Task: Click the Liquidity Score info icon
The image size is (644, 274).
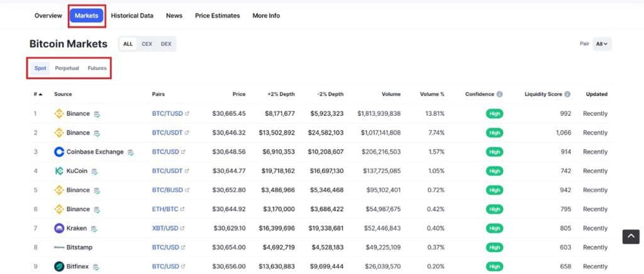Action: pyautogui.click(x=567, y=94)
